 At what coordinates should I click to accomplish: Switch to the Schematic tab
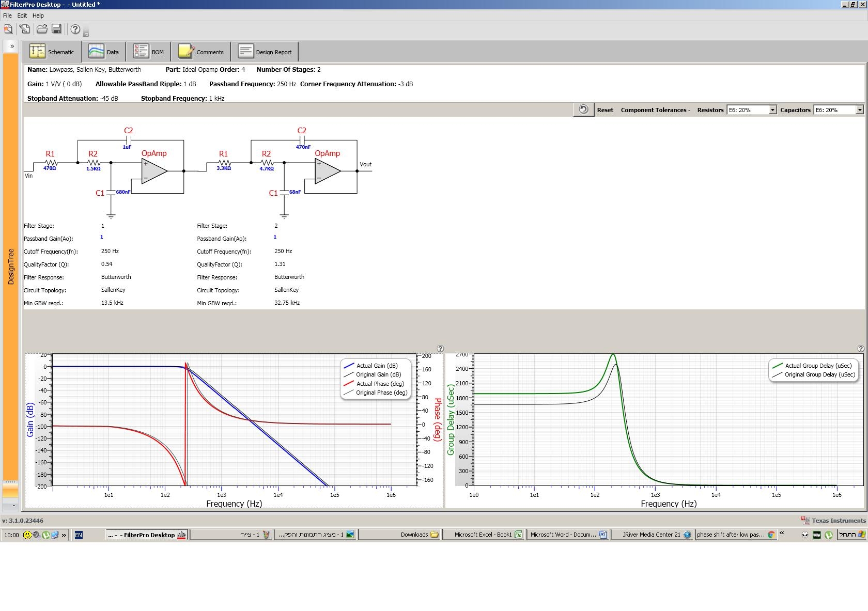(52, 52)
